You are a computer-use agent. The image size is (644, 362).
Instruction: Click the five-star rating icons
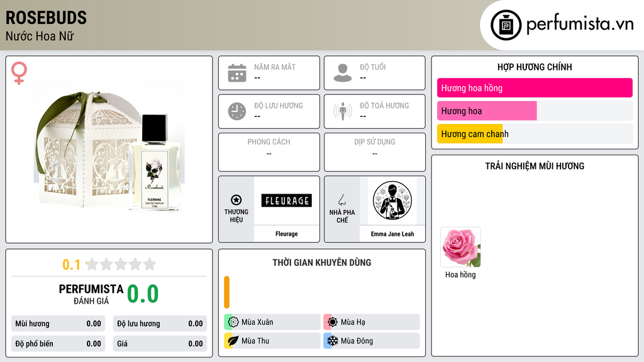point(121,264)
